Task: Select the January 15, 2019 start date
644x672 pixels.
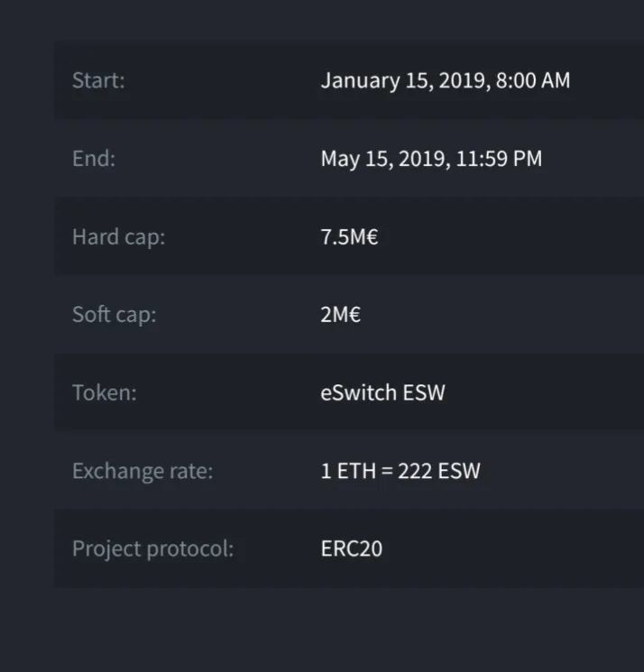Action: pyautogui.click(x=405, y=81)
